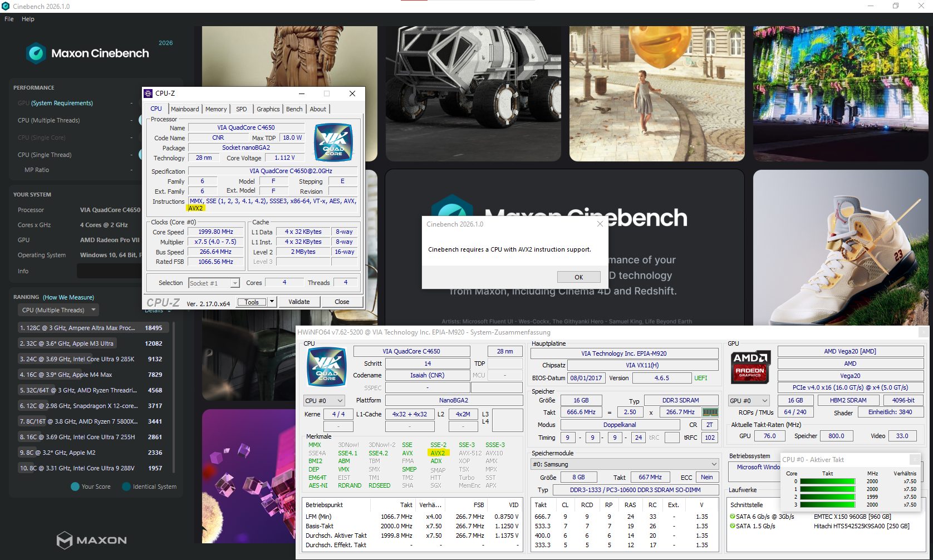Screen dimensions: 933x560
Task: Click OK in the AVX2 requirement dialog
Action: tap(579, 277)
